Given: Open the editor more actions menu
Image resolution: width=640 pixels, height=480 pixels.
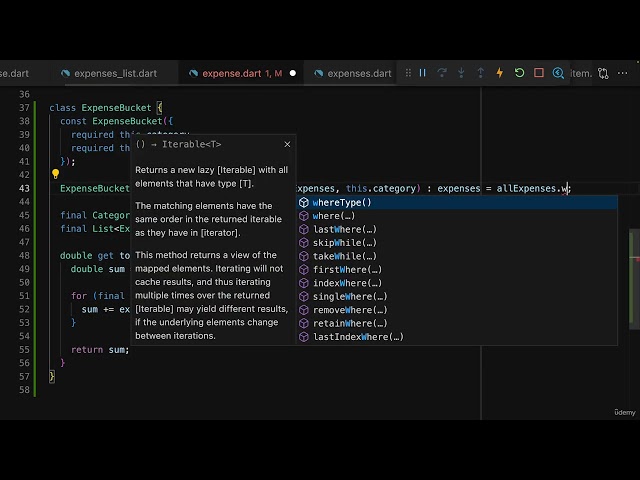Looking at the screenshot, I should 622,73.
